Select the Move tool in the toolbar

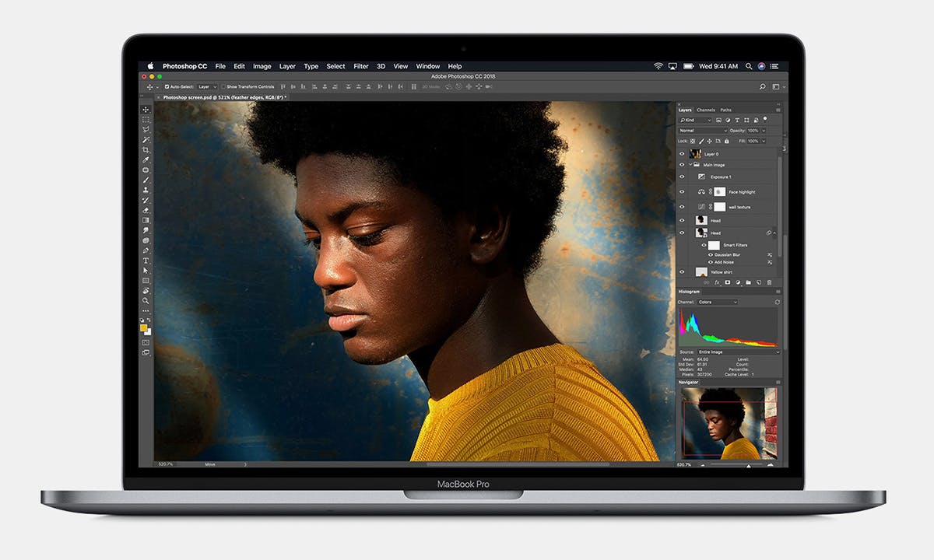(x=146, y=110)
